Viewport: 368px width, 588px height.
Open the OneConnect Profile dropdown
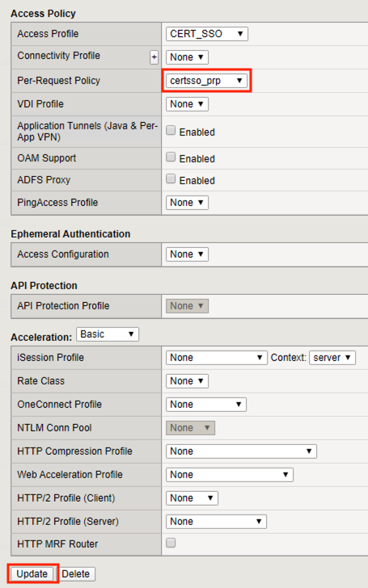(x=206, y=405)
